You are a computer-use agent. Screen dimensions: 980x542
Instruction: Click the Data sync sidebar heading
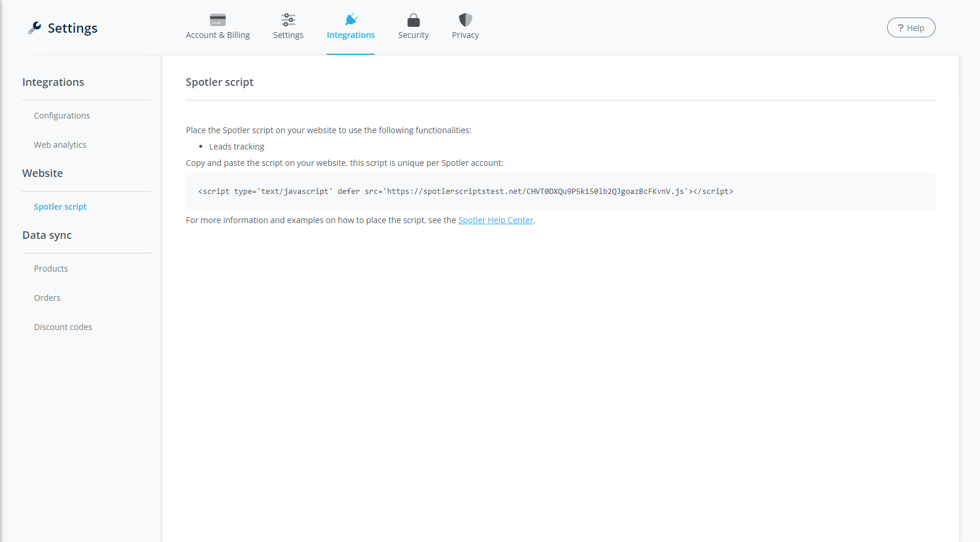tap(47, 235)
